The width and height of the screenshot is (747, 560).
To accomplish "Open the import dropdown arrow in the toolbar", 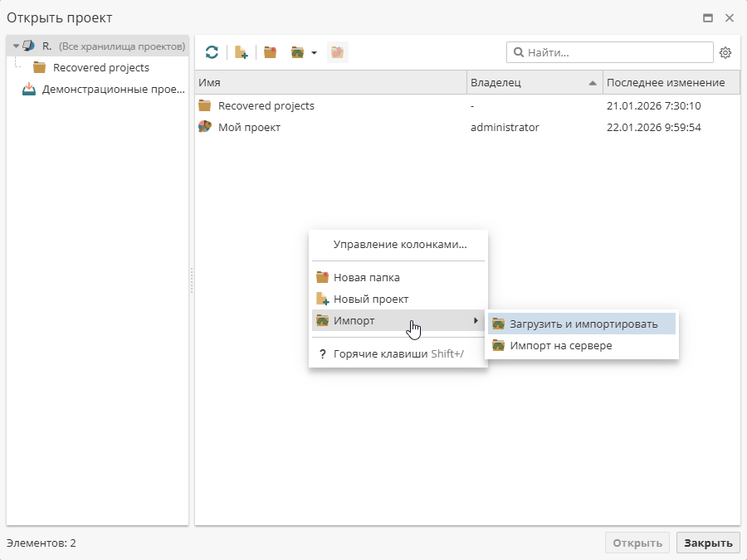I will click(314, 53).
